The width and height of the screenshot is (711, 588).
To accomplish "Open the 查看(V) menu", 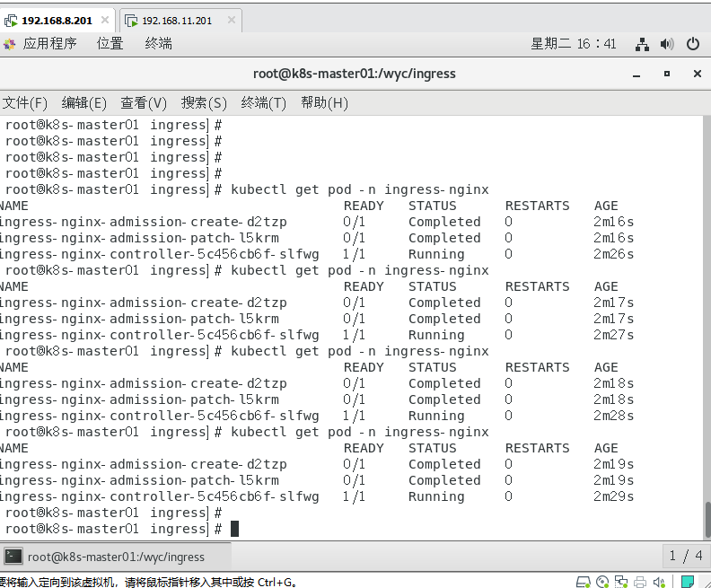I will pos(144,103).
